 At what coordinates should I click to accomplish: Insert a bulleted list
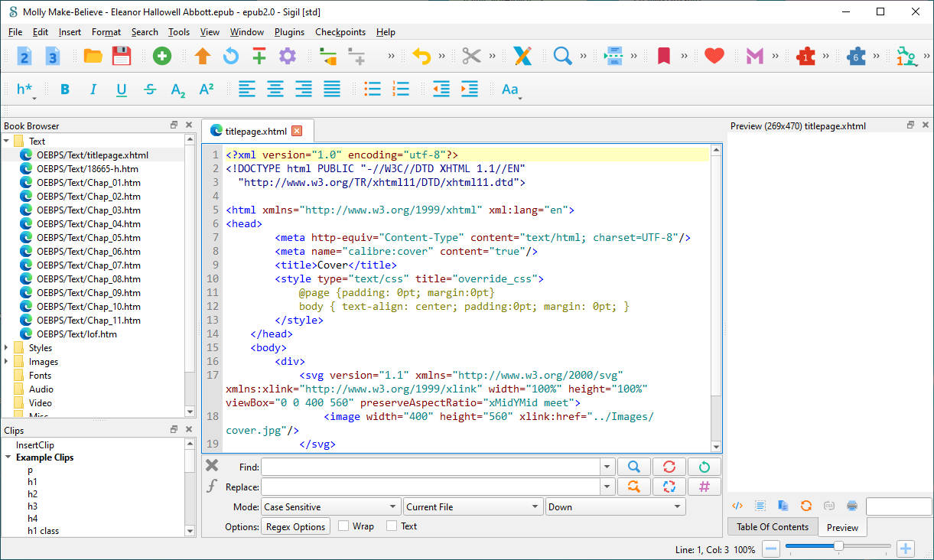tap(373, 90)
